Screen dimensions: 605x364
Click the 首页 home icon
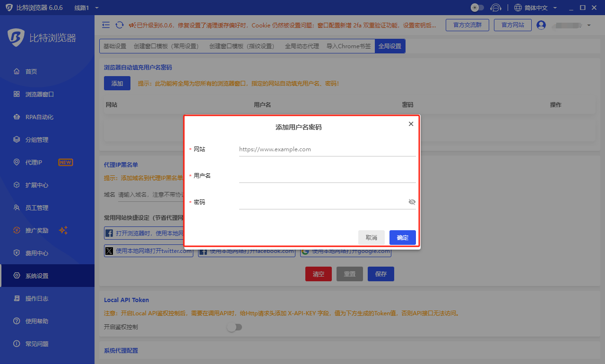(x=17, y=71)
